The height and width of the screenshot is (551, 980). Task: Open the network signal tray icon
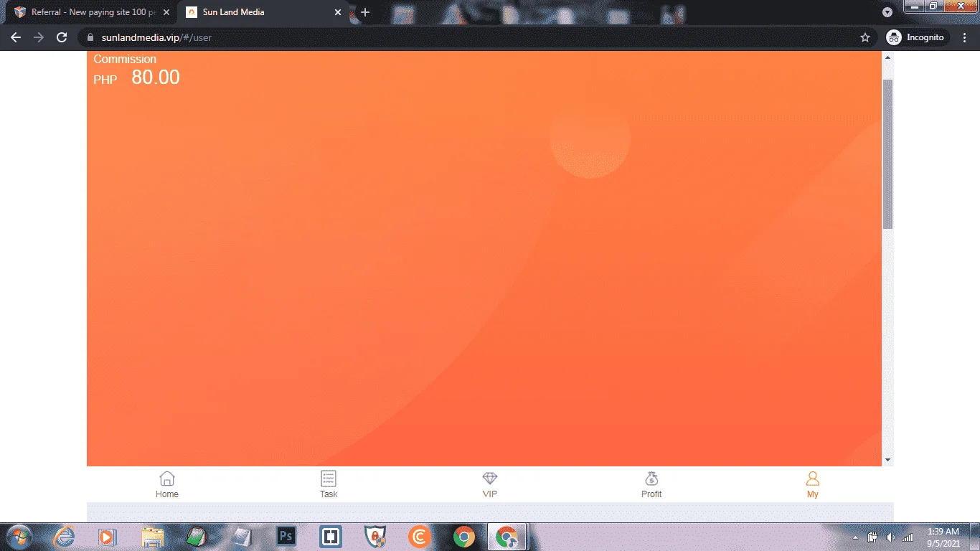(x=908, y=537)
